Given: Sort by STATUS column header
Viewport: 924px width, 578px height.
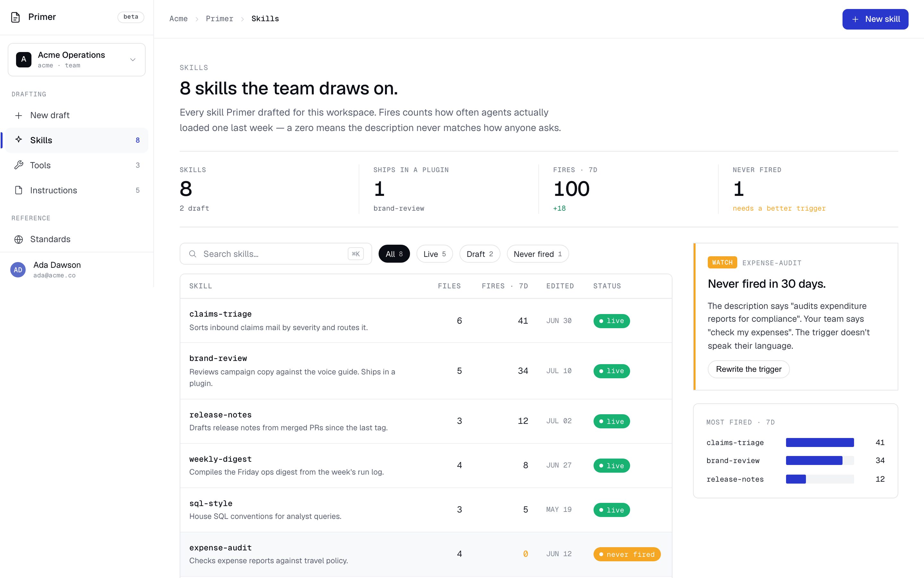Looking at the screenshot, I should tap(607, 286).
